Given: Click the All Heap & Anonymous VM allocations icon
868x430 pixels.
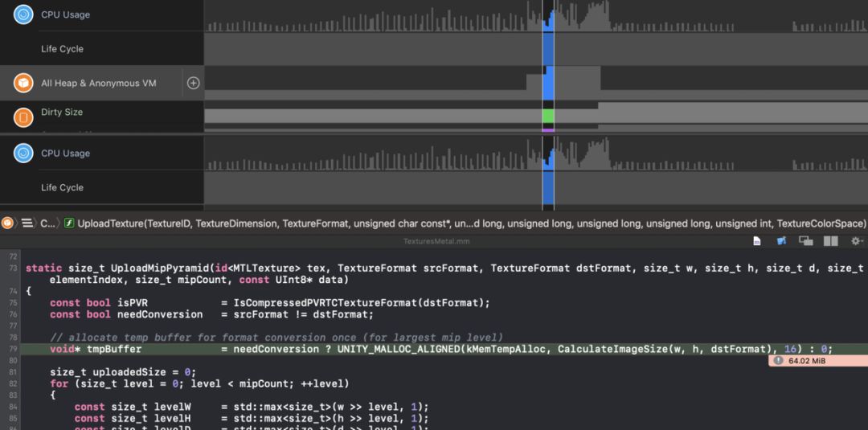Looking at the screenshot, I should tap(23, 83).
